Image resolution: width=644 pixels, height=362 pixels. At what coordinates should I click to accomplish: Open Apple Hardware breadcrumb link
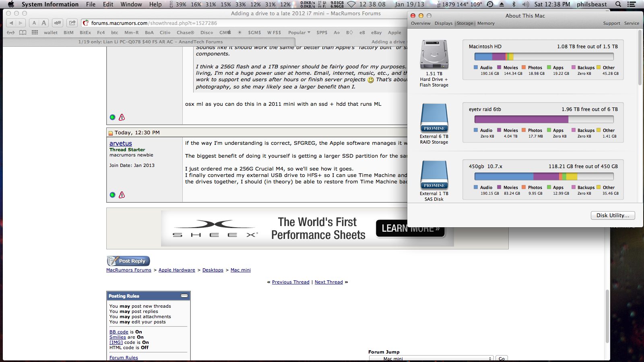[177, 270]
